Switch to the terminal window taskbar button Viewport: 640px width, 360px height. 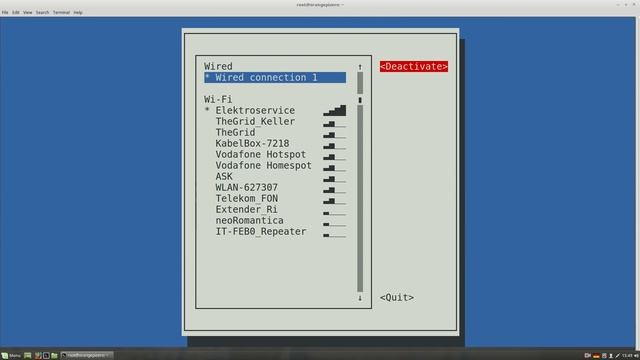tap(87, 356)
